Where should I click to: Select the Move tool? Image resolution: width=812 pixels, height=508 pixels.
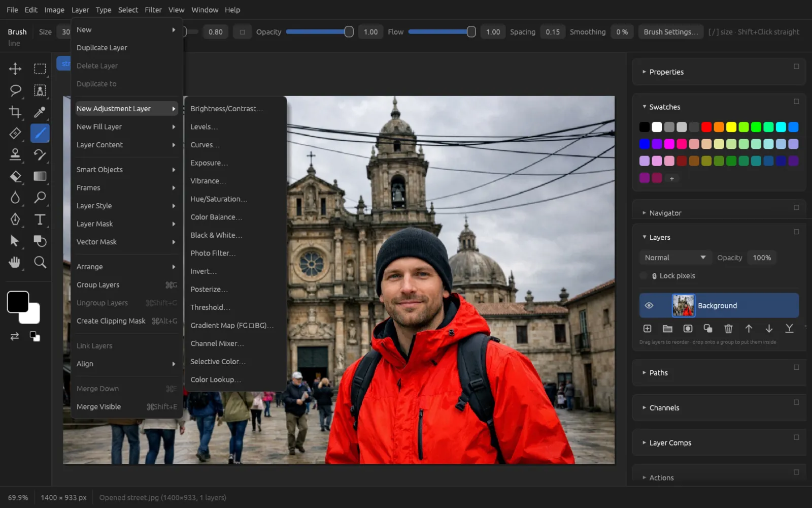15,69
